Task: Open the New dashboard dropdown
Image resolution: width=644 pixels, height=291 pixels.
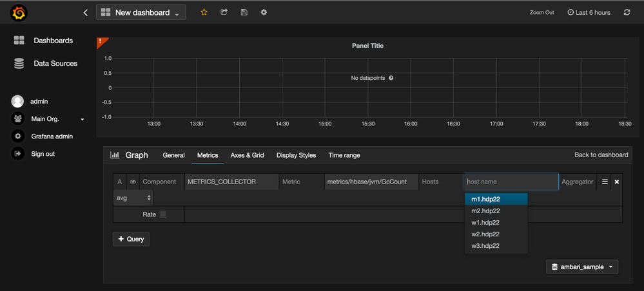Action: tap(141, 12)
